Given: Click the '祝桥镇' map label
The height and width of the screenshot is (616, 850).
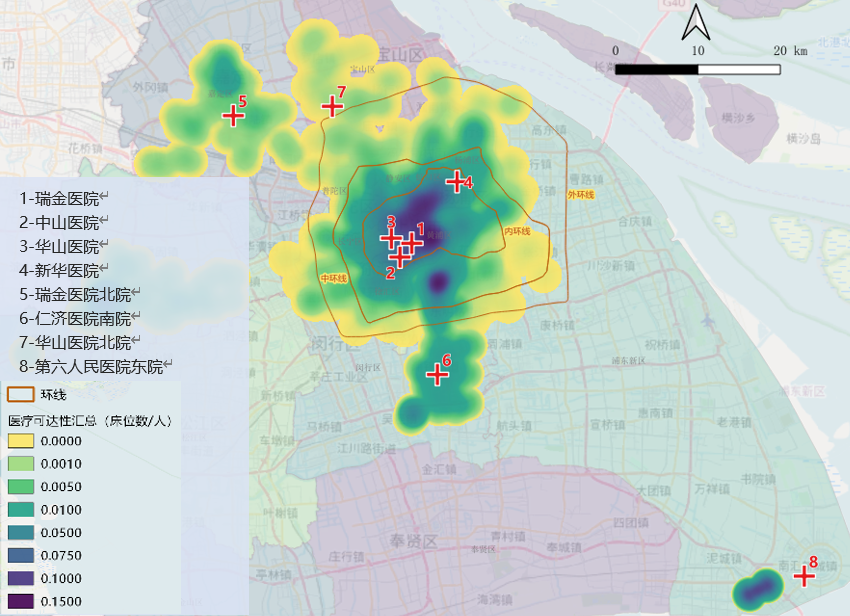Looking at the screenshot, I should pos(662,345).
